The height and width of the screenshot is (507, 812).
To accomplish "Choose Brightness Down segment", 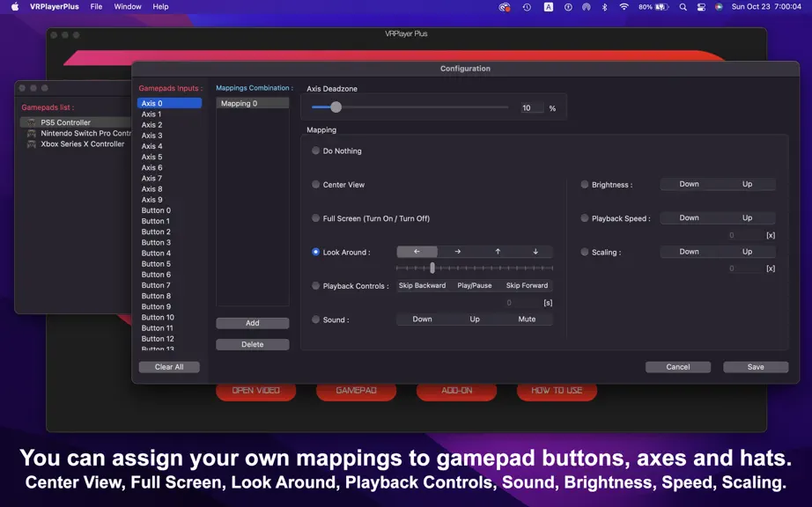I will click(689, 184).
